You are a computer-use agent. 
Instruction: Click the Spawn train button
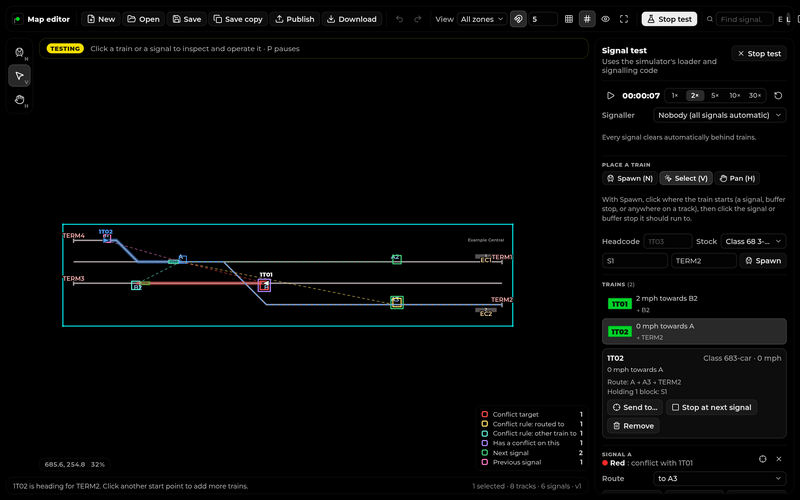click(x=763, y=261)
